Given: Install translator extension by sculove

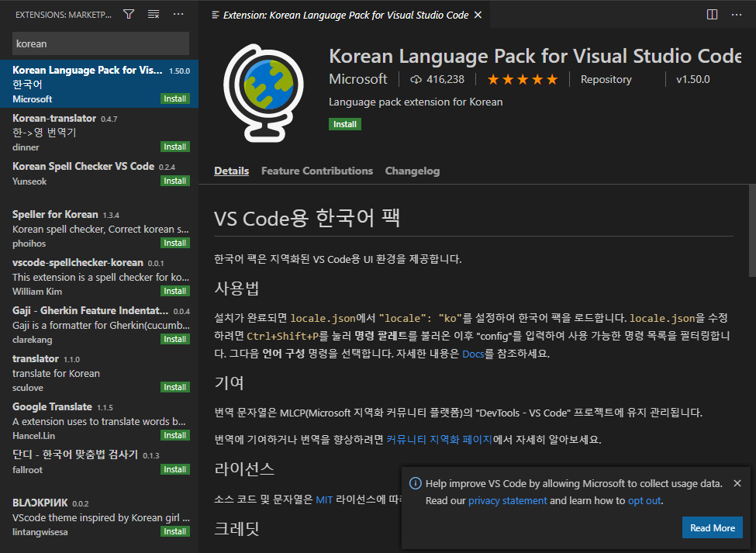Looking at the screenshot, I should pyautogui.click(x=175, y=387).
